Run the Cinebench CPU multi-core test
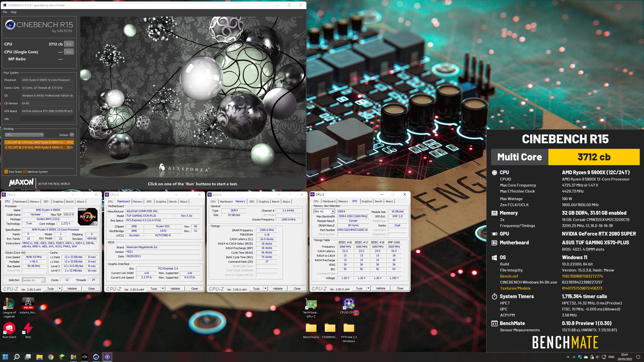The width and height of the screenshot is (644, 362). point(69,44)
